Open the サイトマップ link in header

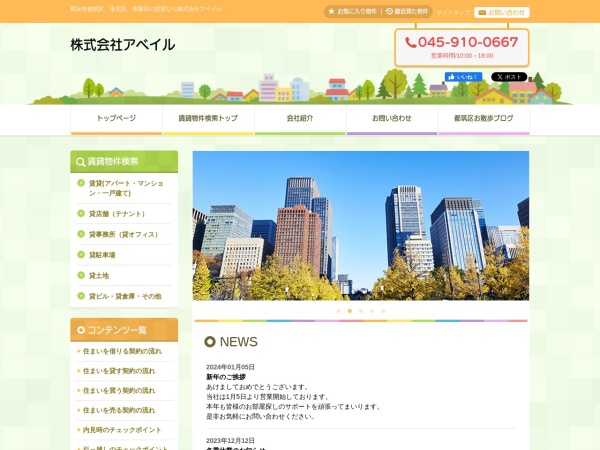[x=453, y=13]
